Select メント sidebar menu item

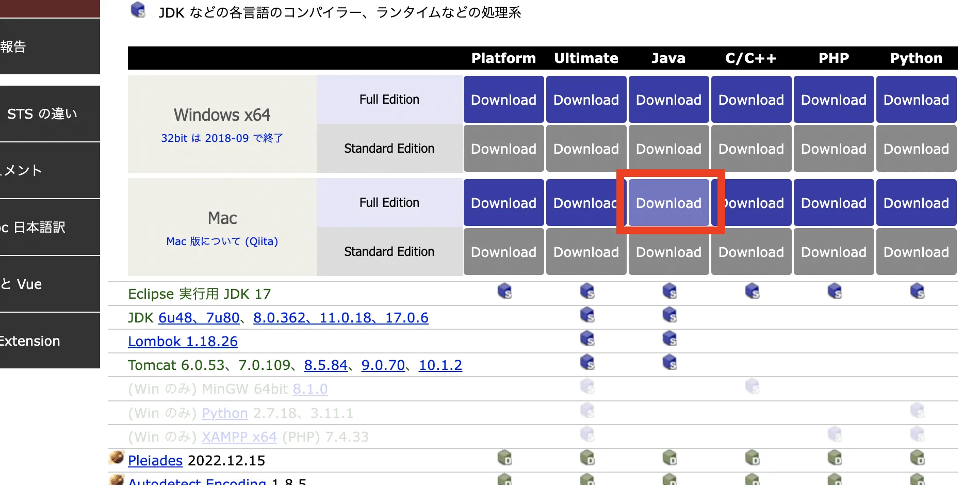[49, 170]
